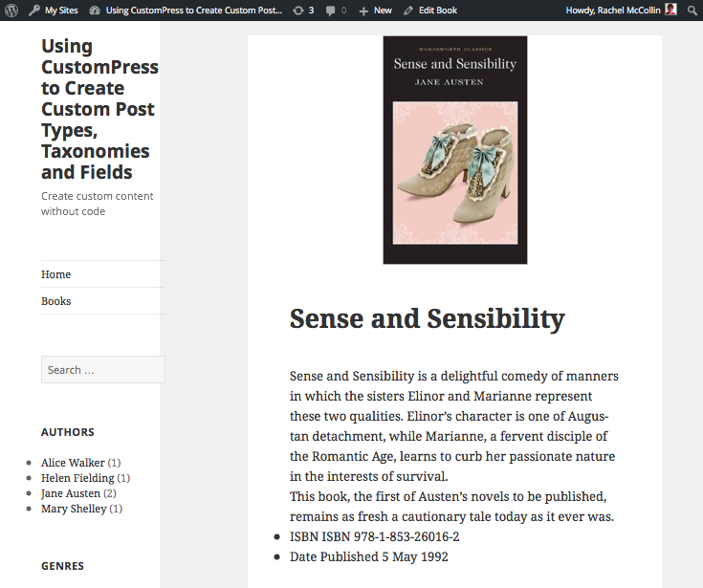Image resolution: width=703 pixels, height=588 pixels.
Task: Click the pencil icon for Edit Book
Action: click(407, 11)
